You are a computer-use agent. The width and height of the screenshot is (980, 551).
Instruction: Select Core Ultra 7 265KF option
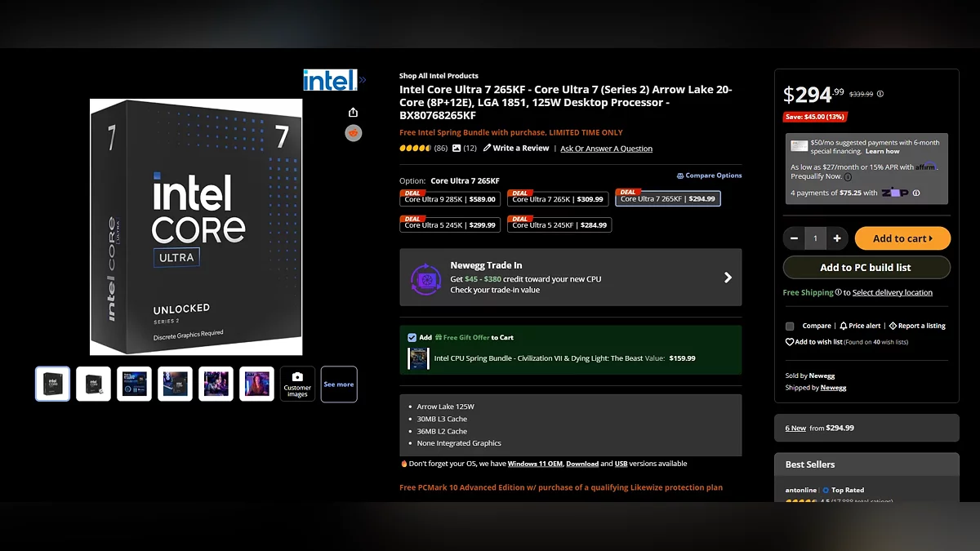pos(668,198)
